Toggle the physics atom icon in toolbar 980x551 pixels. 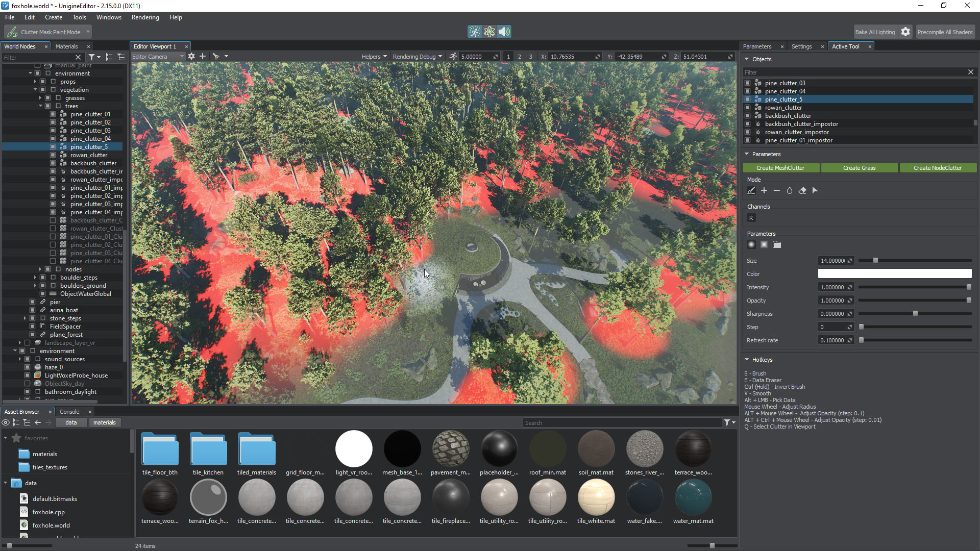[489, 32]
